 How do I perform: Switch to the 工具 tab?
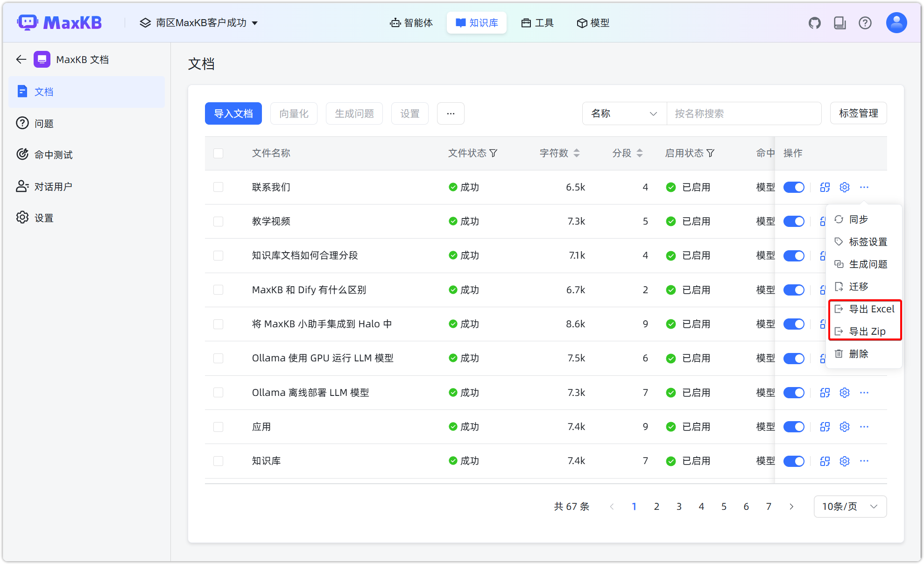pos(537,22)
